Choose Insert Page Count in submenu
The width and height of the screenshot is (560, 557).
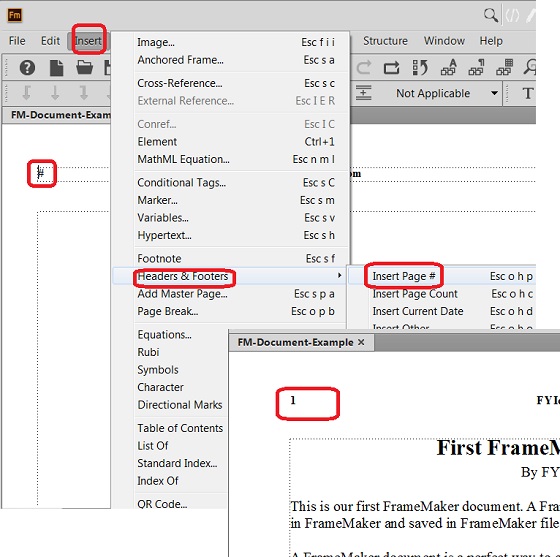tap(442, 294)
